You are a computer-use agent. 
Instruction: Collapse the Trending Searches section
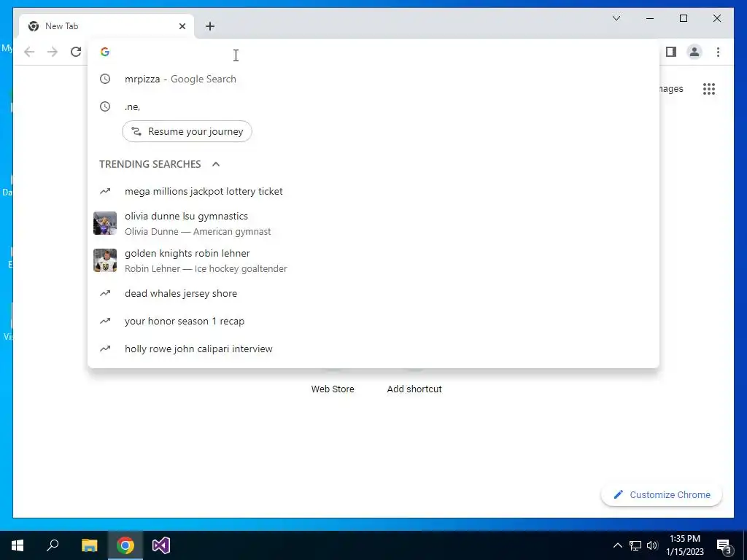216,164
